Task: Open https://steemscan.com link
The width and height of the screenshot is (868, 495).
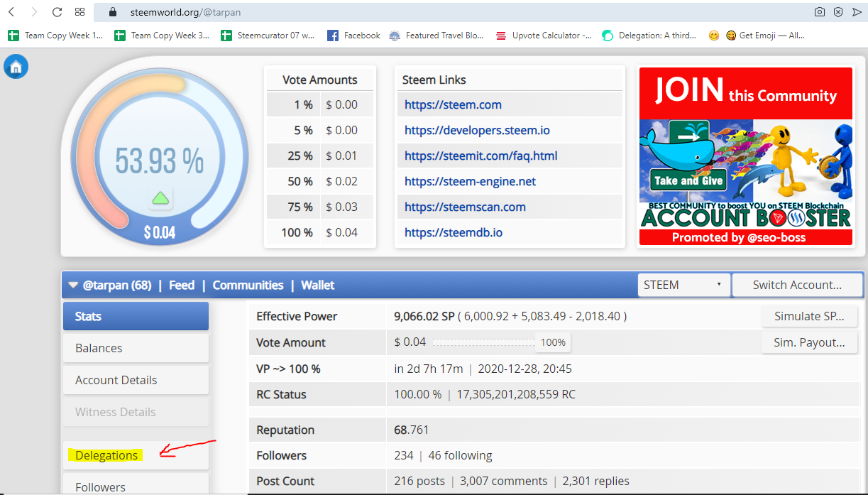Action: coord(465,207)
